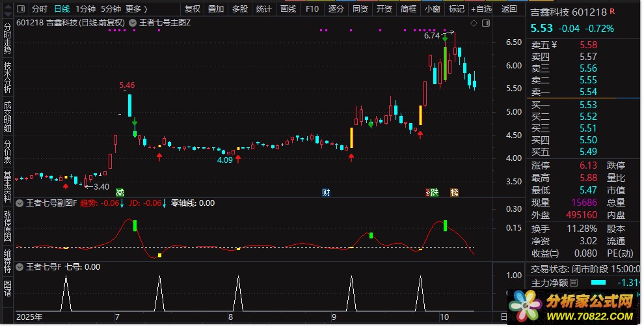Expand the 王者七号F indicator menu
The width and height of the screenshot is (644, 327).
pos(20,267)
